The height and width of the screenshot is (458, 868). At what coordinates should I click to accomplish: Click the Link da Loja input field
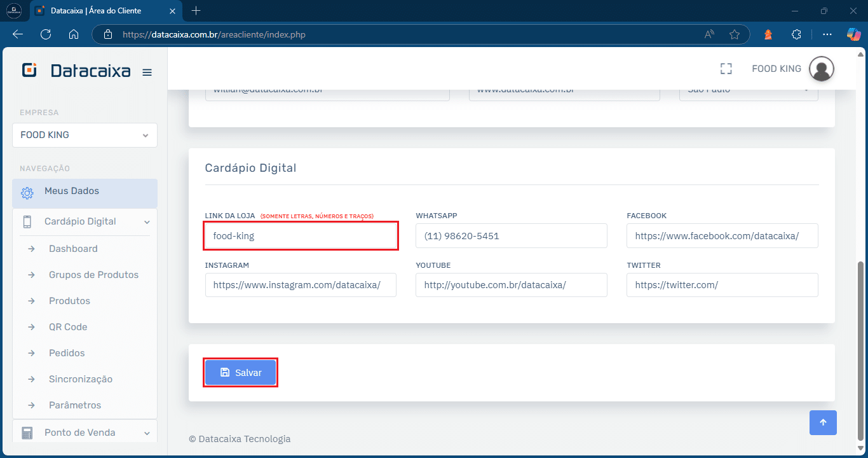(301, 235)
